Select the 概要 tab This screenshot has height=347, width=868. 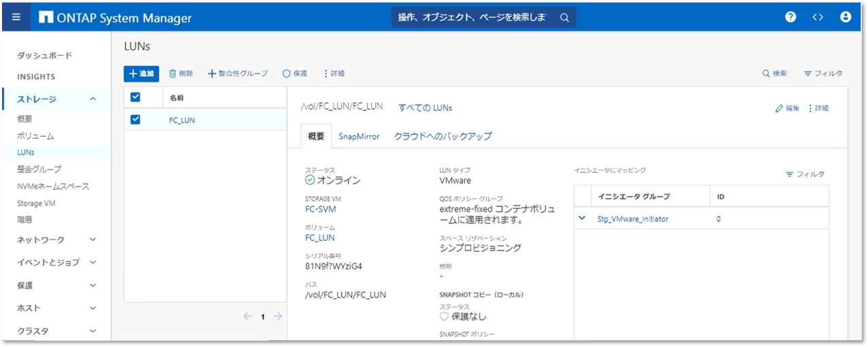(x=316, y=136)
